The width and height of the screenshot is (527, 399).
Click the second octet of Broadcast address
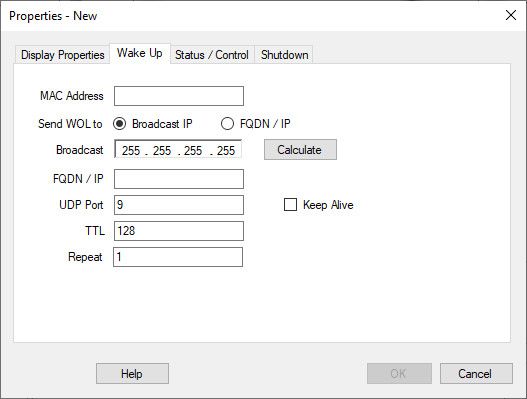click(x=162, y=150)
